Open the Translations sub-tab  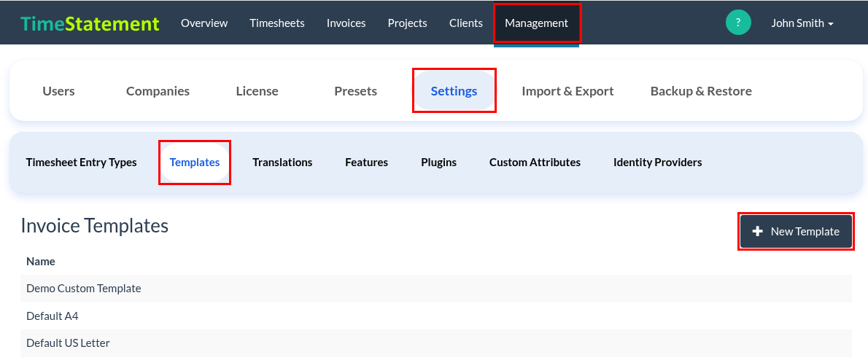click(282, 163)
